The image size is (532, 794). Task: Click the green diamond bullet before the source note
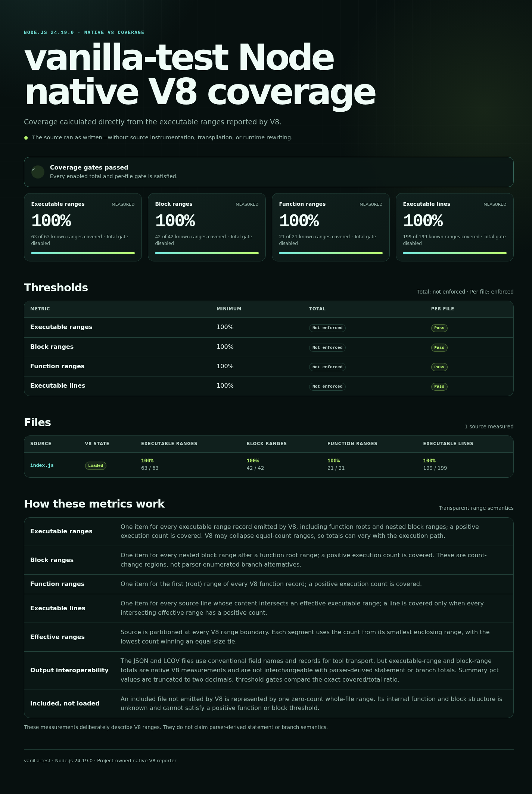tap(26, 138)
